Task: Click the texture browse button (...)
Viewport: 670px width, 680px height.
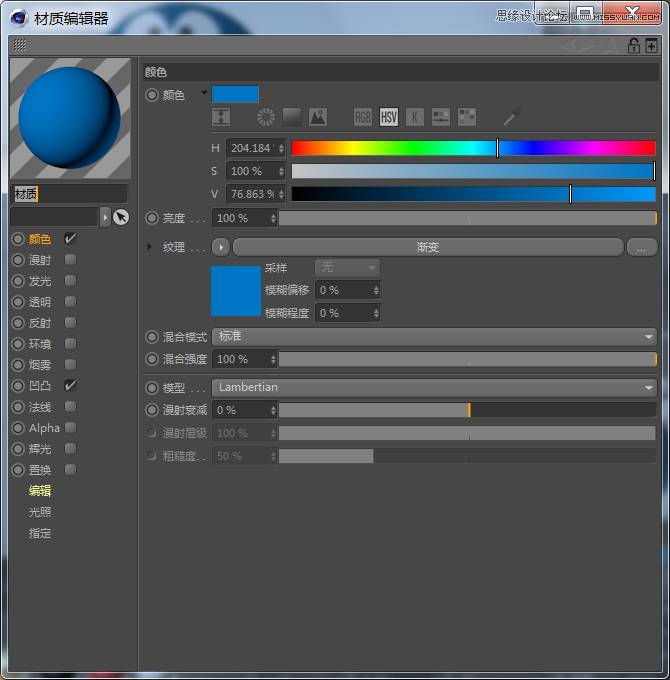Action: tap(641, 247)
